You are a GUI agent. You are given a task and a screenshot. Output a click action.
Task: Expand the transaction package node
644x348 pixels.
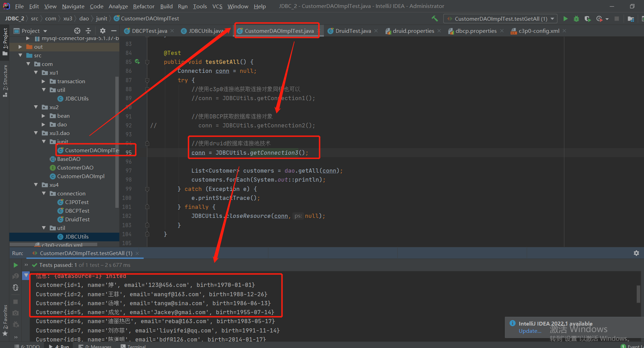43,81
